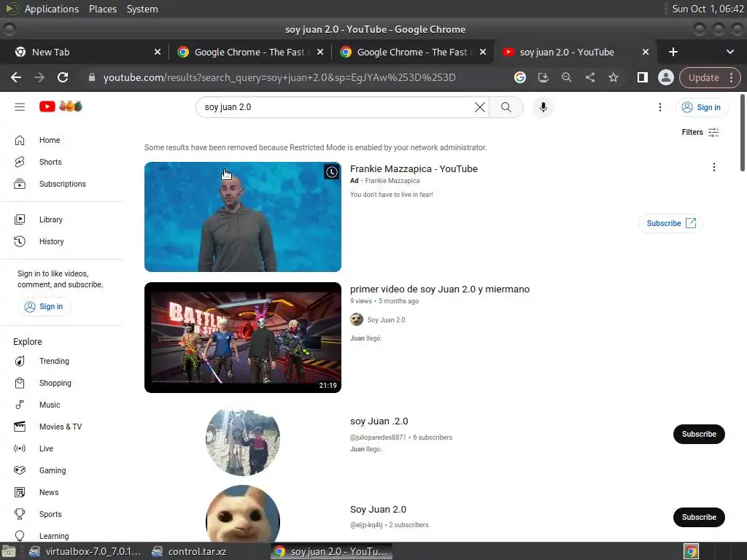Click the magnifier search button
747x560 pixels.
click(506, 107)
